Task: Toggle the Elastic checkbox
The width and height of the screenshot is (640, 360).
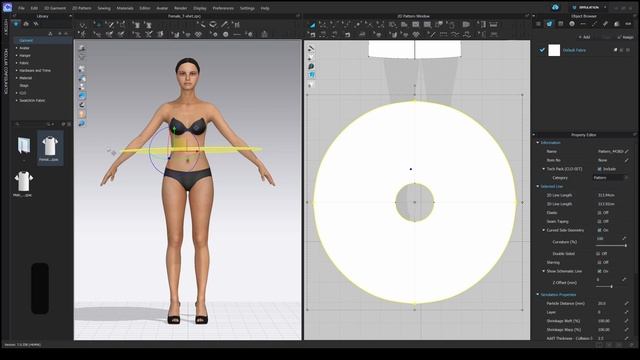Action: 599,213
